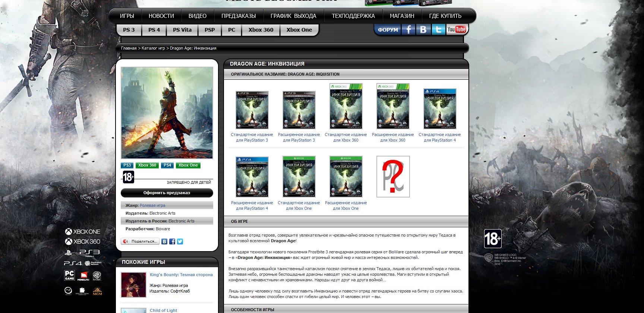Select the PSP platform tab

209,30
